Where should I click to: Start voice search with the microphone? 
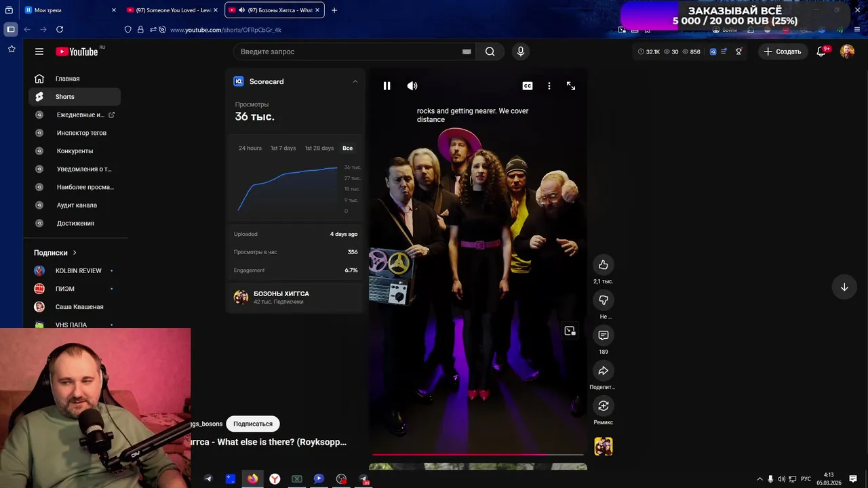[x=521, y=52]
